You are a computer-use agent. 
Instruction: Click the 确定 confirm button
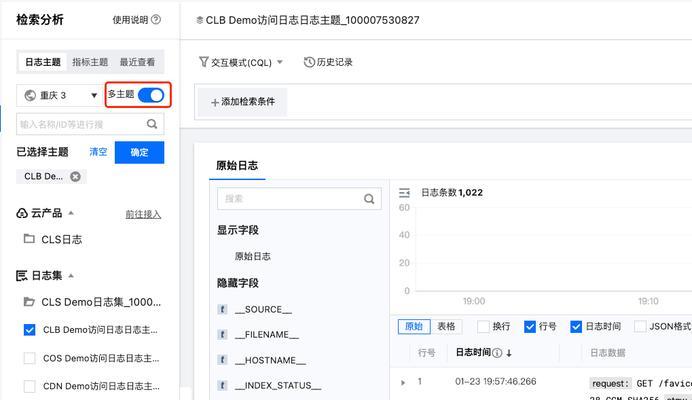point(139,152)
